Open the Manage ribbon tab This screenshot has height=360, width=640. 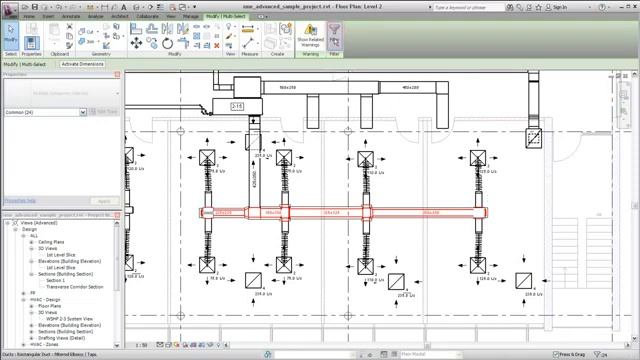pyautogui.click(x=191, y=16)
